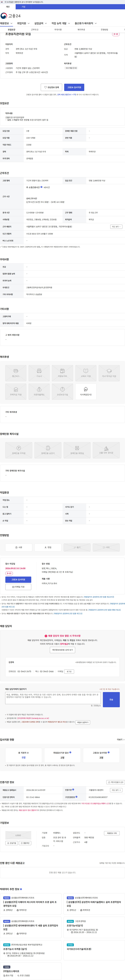Click the 열람제한 button

coord(25,843)
